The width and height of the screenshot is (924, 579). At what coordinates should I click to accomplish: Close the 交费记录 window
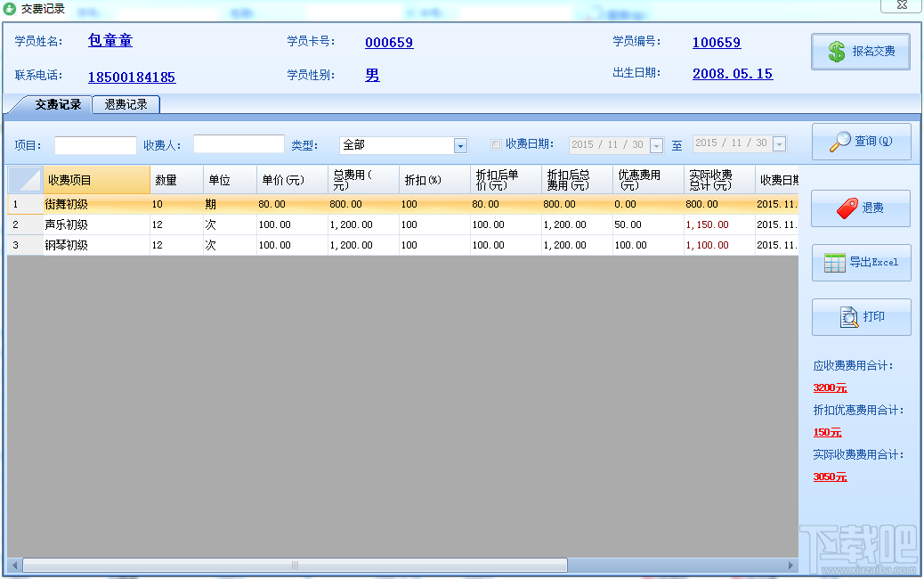click(902, 4)
